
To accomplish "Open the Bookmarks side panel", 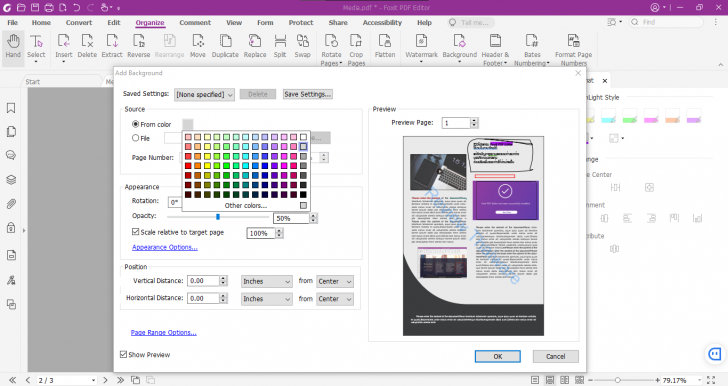I will [11, 108].
